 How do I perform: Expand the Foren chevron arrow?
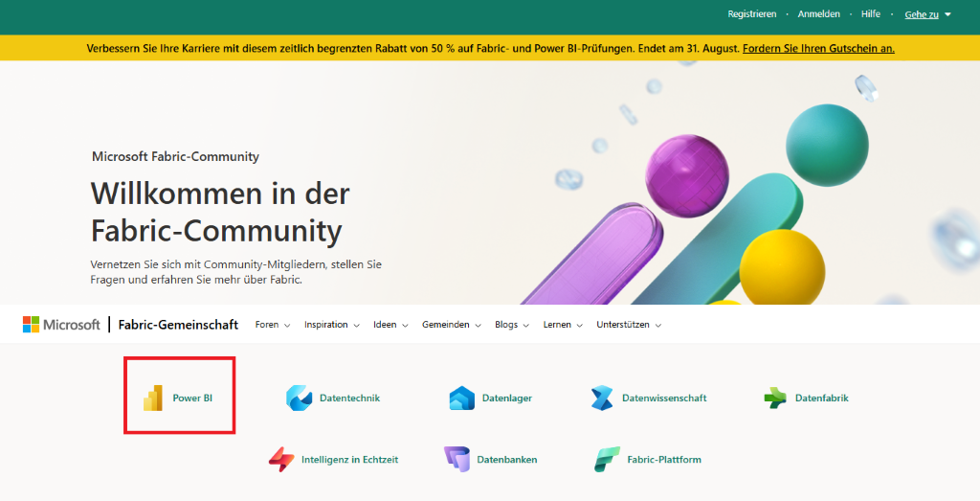pos(287,326)
